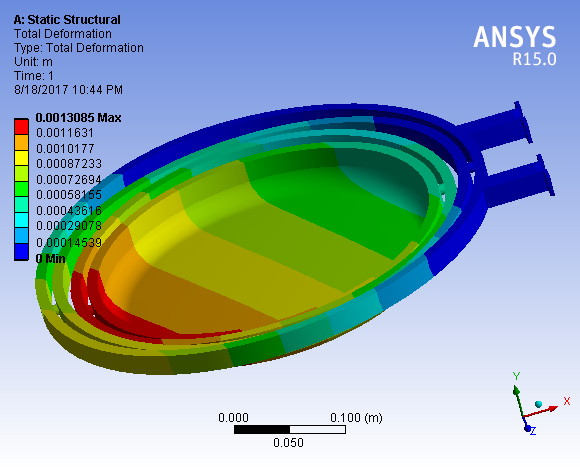Screen dimensions: 580x467
Task: Click the bright green legend band
Action: pyautogui.click(x=21, y=189)
